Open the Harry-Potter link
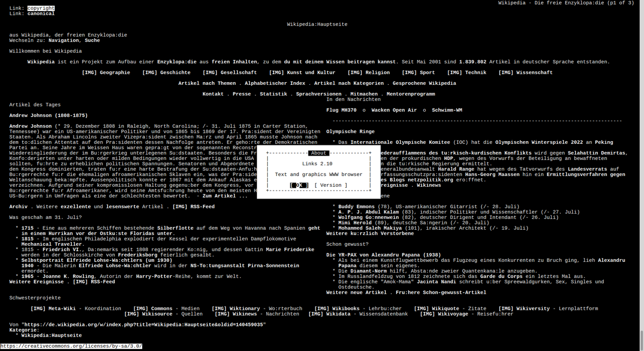Screen dimensions: 644x351 click(x=155, y=276)
